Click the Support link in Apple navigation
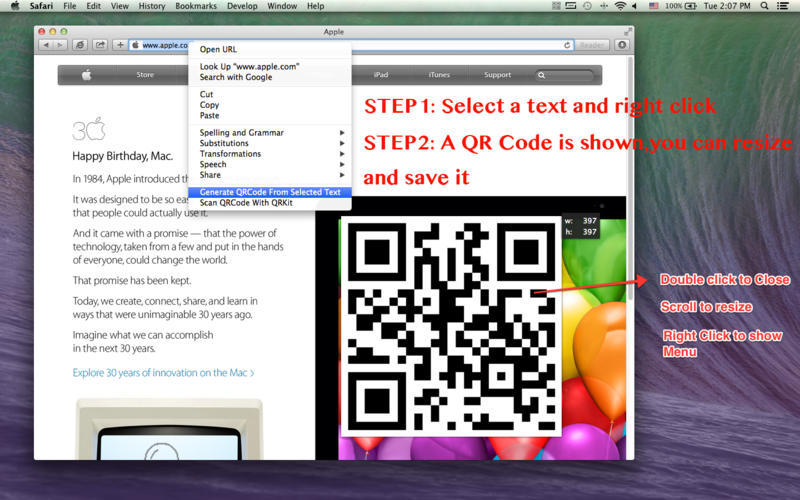 click(x=497, y=75)
